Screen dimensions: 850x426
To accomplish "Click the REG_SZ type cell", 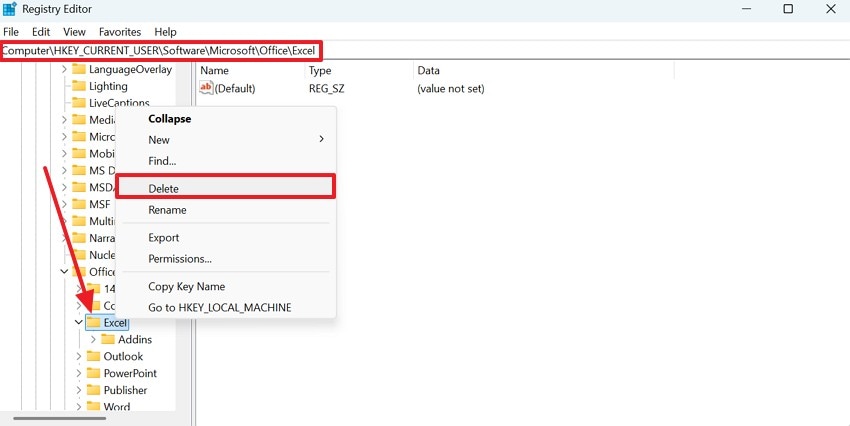I will click(x=326, y=88).
